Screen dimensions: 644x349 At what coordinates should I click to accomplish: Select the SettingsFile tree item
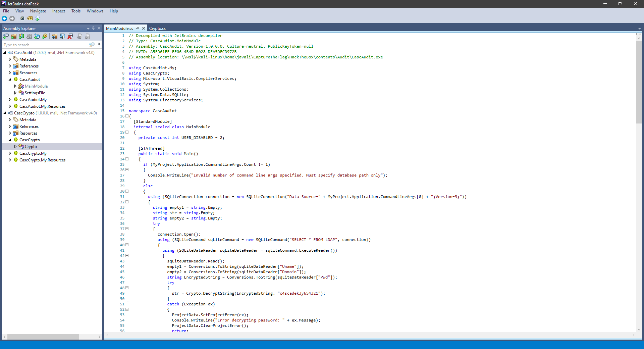tap(35, 93)
